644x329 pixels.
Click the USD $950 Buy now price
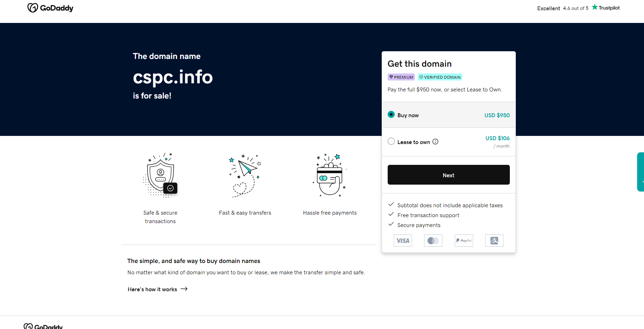pyautogui.click(x=497, y=115)
